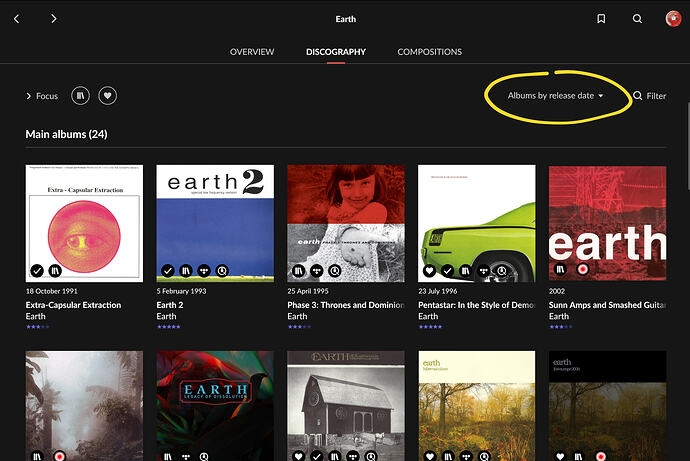The height and width of the screenshot is (461, 690).
Task: Open the barn album cover
Action: tap(346, 406)
